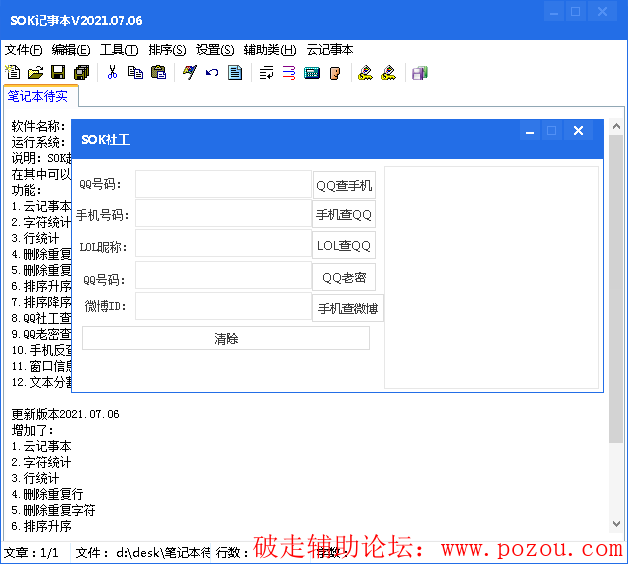Click the results box in SOK社工 dialog
Screen dimensions: 628x564
click(x=491, y=277)
